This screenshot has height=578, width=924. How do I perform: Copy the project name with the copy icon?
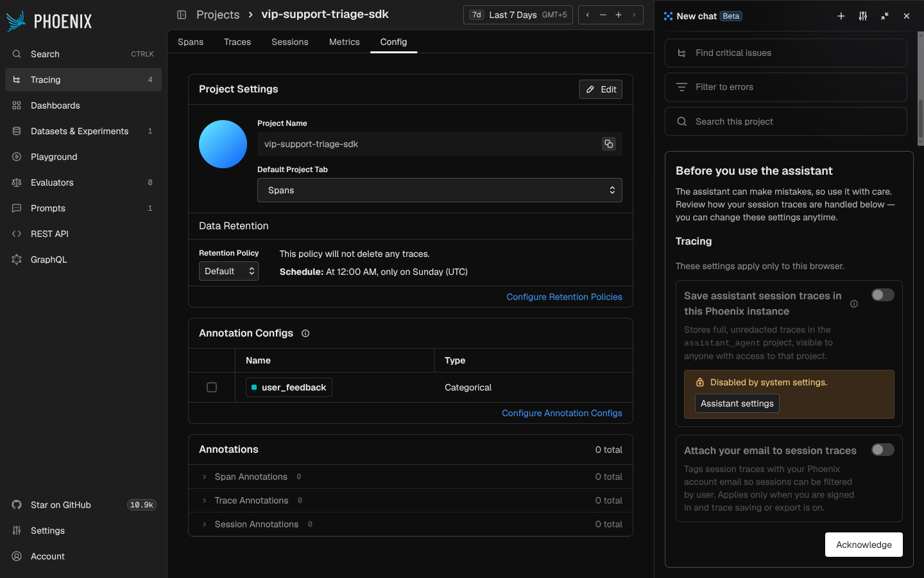(x=608, y=144)
